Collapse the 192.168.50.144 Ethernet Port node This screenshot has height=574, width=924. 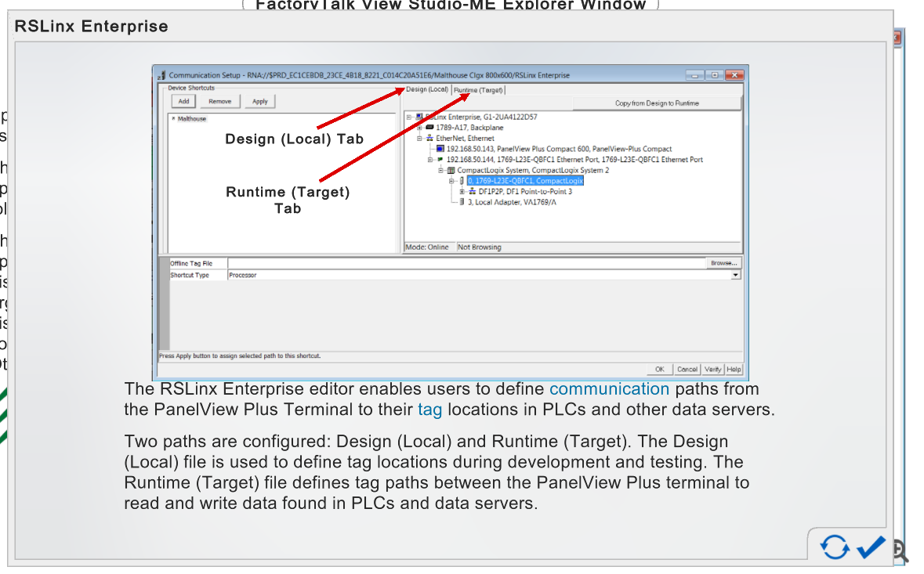click(430, 160)
